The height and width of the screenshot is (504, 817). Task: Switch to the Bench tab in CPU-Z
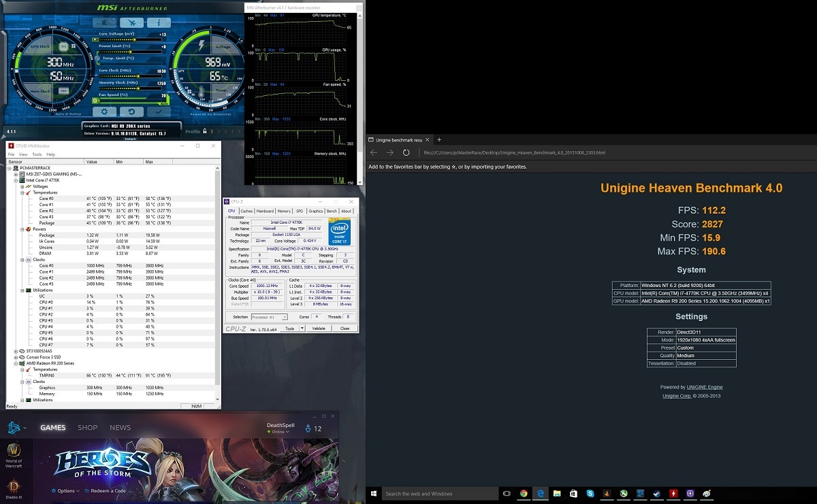pos(332,211)
